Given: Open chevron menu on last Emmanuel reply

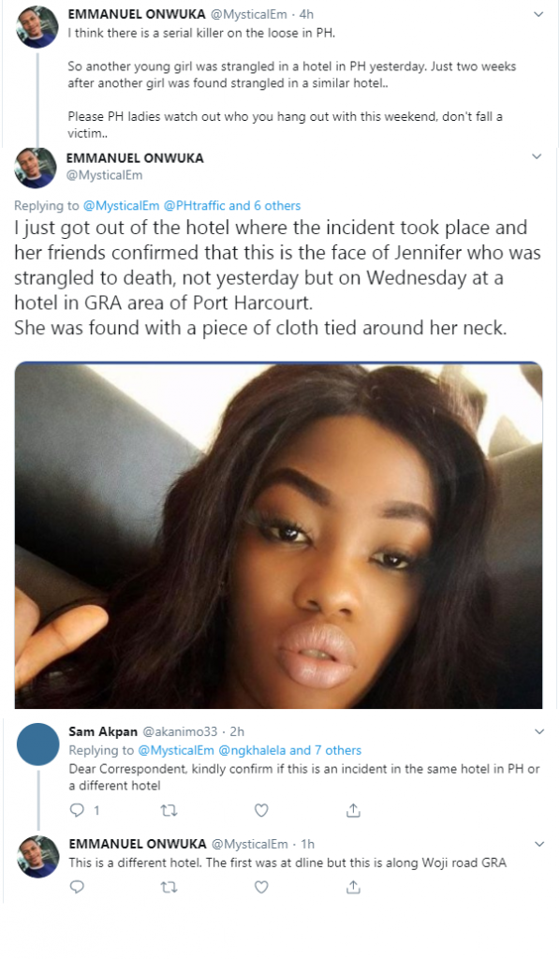Looking at the screenshot, I should 539,844.
